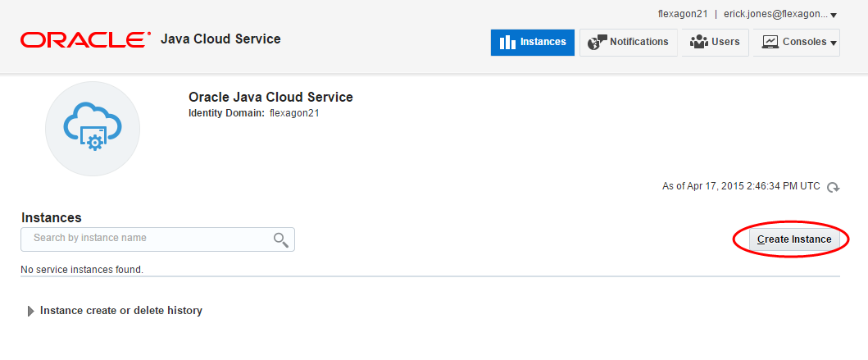The width and height of the screenshot is (868, 360).
Task: Click the Java Cloud Service header title
Action: (x=220, y=39)
